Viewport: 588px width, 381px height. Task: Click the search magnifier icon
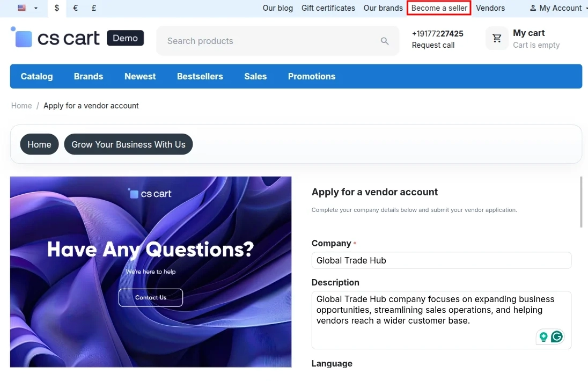point(384,41)
